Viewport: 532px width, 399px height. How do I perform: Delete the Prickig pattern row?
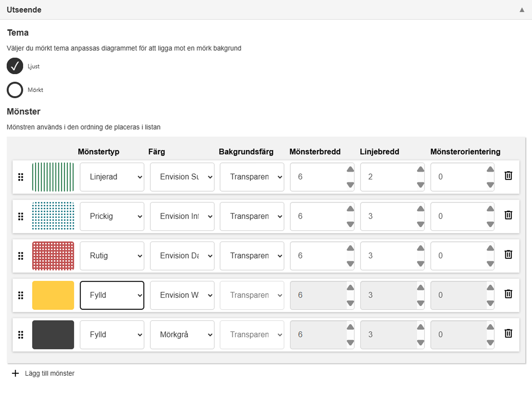(508, 215)
